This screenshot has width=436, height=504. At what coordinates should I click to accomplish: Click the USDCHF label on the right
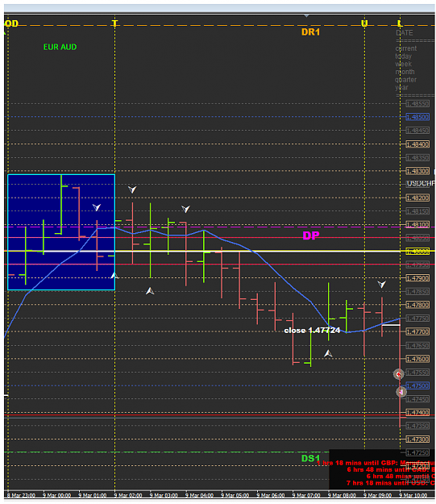(421, 184)
